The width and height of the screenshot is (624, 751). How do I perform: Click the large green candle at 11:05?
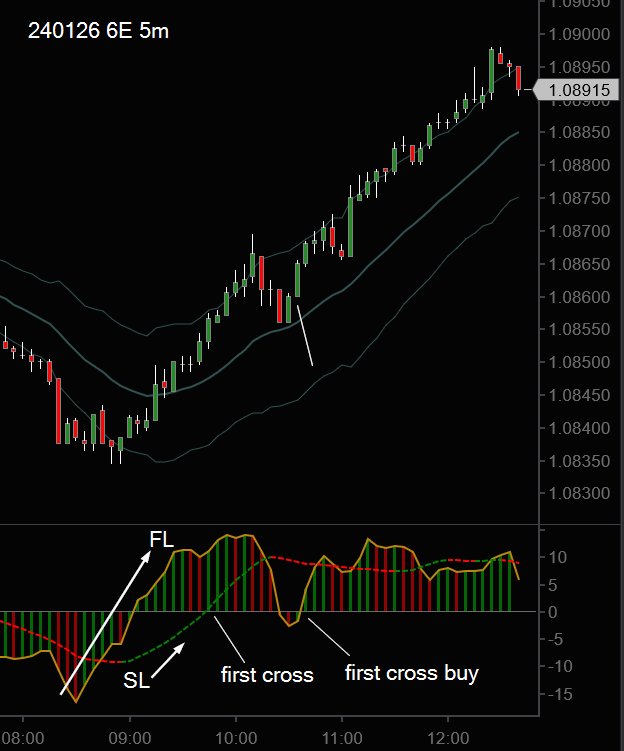[x=351, y=227]
